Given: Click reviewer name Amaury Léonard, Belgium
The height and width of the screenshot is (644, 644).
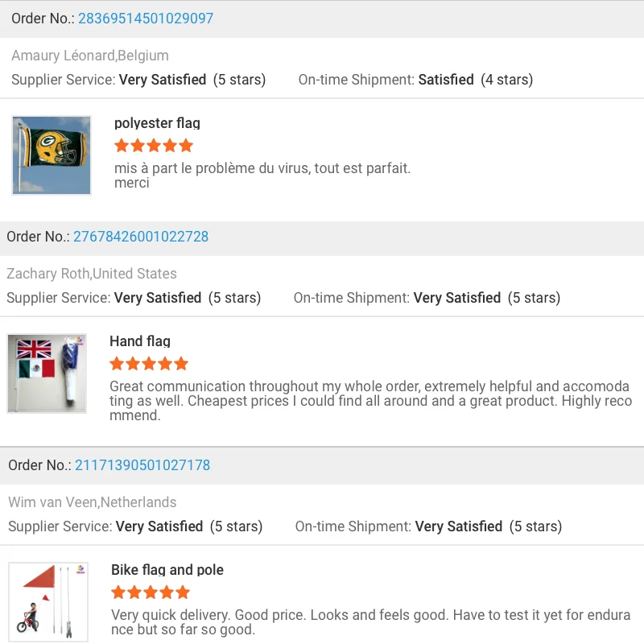Looking at the screenshot, I should [90, 56].
